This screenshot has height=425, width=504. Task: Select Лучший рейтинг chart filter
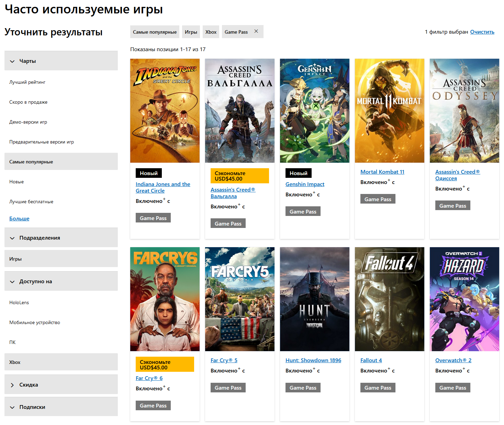point(27,82)
